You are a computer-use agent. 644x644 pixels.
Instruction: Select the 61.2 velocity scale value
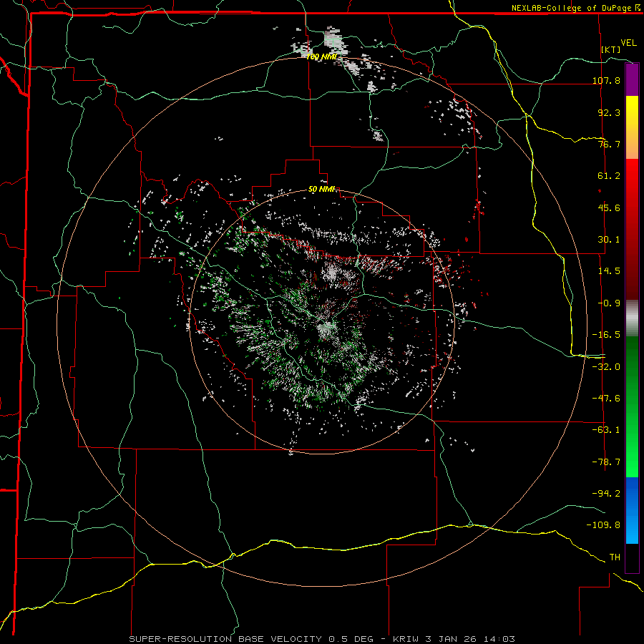(609, 176)
